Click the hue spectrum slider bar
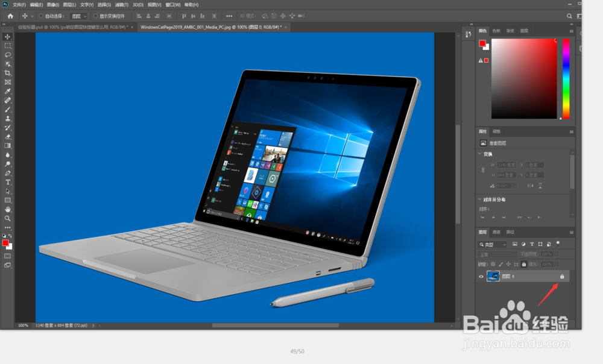603x364 pixels. [566, 78]
